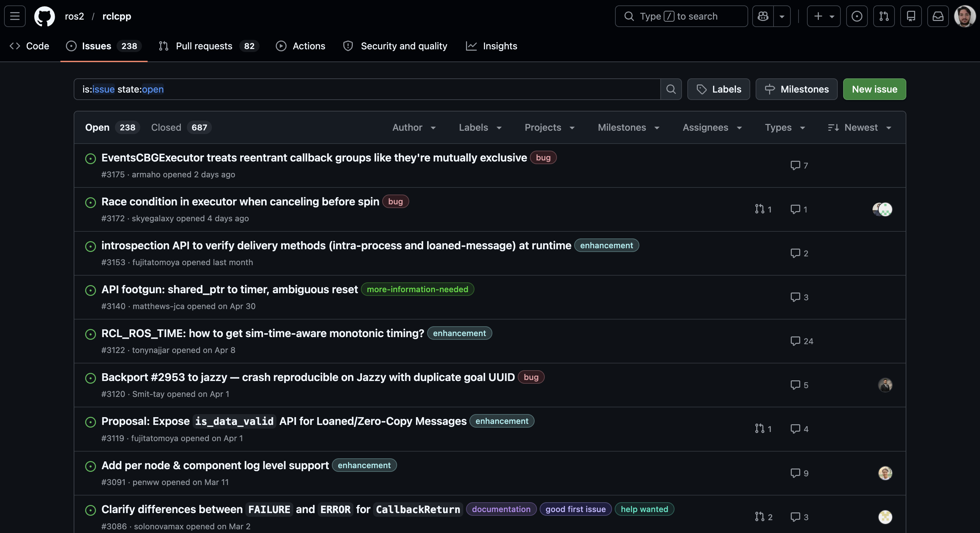
Task: Open the hamburger navigation menu
Action: (x=15, y=16)
